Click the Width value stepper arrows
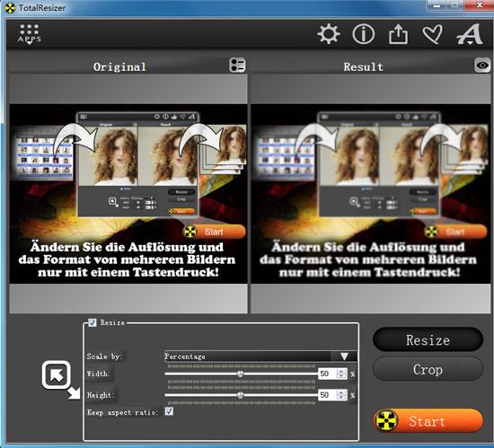 341,373
